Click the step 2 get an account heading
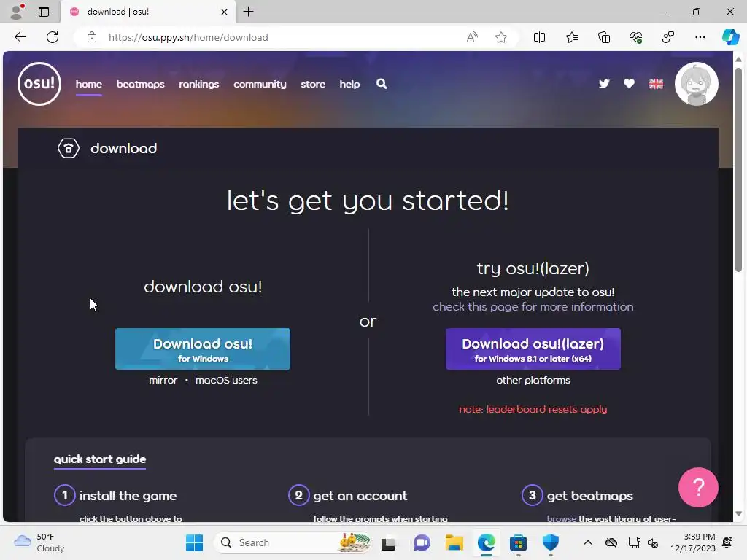747x560 pixels. (x=360, y=496)
